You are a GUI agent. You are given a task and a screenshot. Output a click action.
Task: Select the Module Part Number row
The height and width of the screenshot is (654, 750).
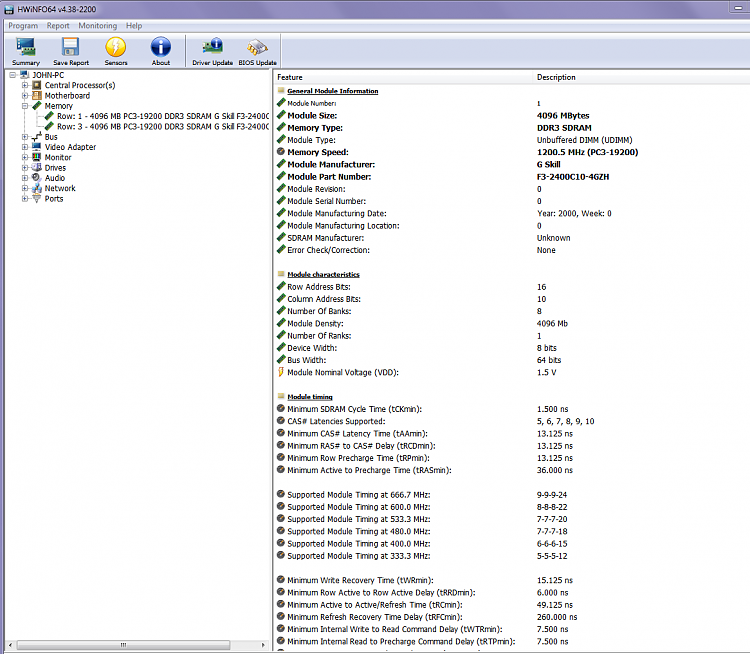pyautogui.click(x=512, y=177)
